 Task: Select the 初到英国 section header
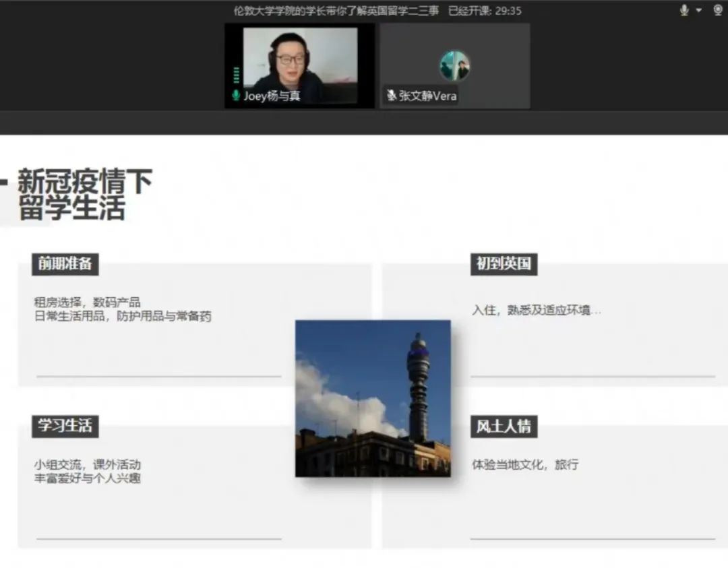click(x=503, y=264)
